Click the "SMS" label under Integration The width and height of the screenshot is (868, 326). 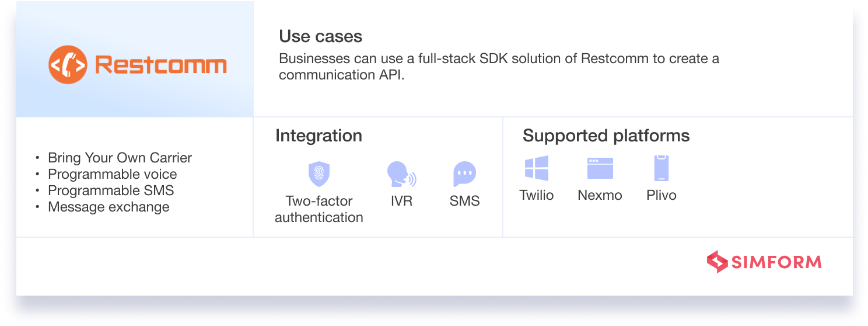point(465,201)
